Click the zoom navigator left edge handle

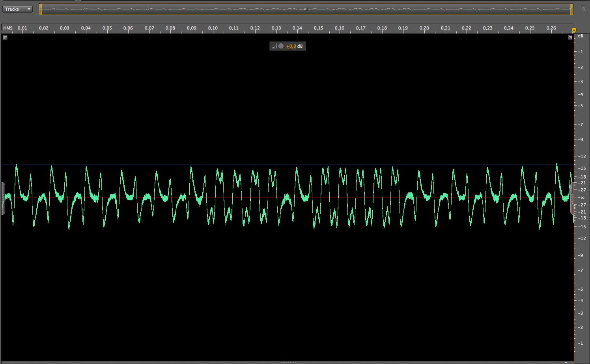point(40,9)
